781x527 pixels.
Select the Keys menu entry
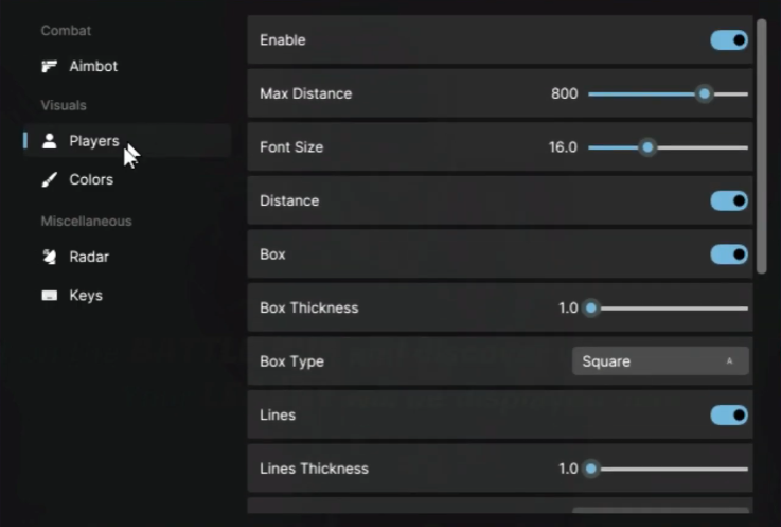point(86,296)
